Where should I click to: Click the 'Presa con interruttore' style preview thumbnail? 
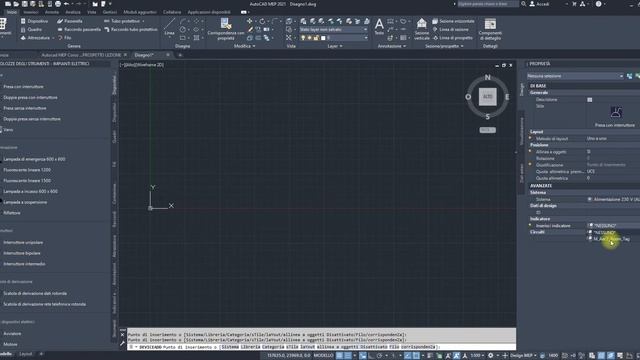coord(616,112)
